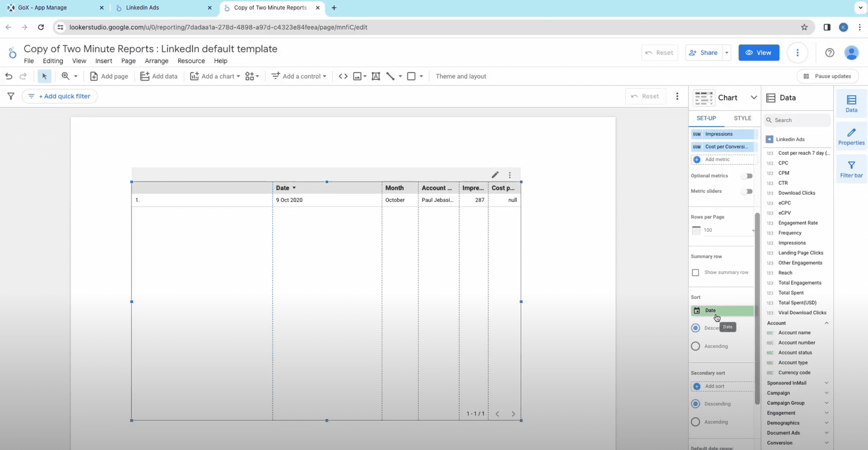Click the redo arrow icon
This screenshot has height=450, width=868.
click(23, 76)
